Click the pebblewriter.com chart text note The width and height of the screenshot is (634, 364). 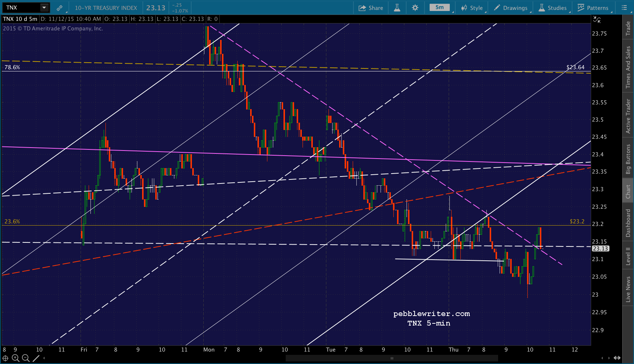point(431,314)
